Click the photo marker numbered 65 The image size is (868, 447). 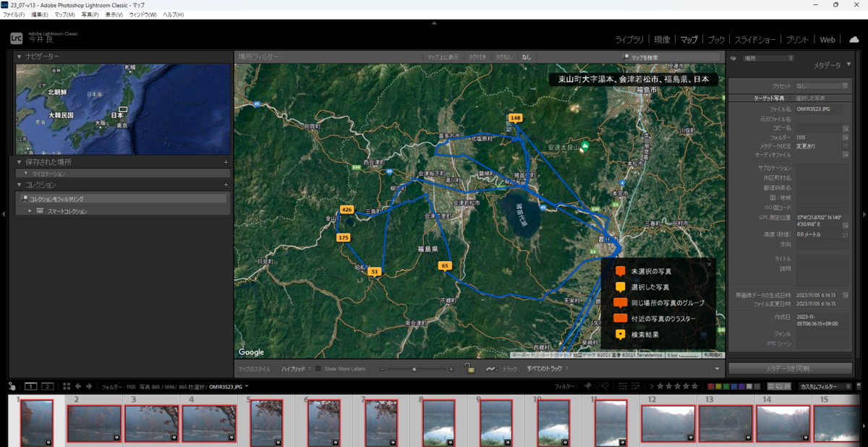[x=445, y=266]
